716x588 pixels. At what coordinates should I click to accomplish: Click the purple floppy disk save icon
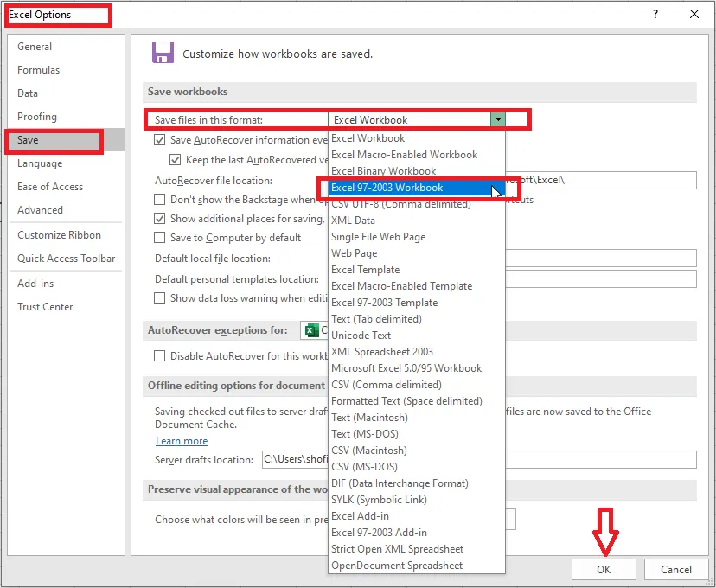tap(163, 53)
